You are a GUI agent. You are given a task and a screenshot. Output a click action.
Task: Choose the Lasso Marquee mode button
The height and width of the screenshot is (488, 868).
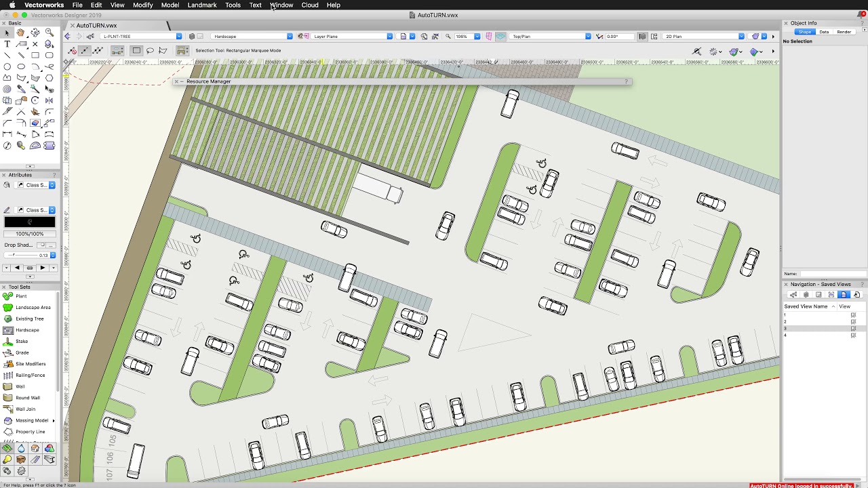click(150, 50)
